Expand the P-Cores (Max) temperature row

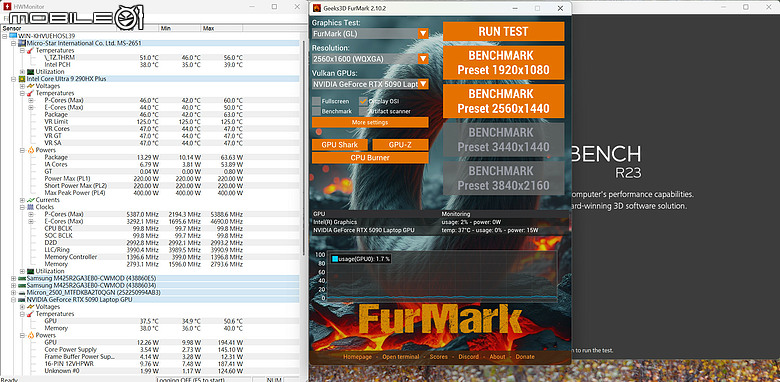click(x=31, y=100)
